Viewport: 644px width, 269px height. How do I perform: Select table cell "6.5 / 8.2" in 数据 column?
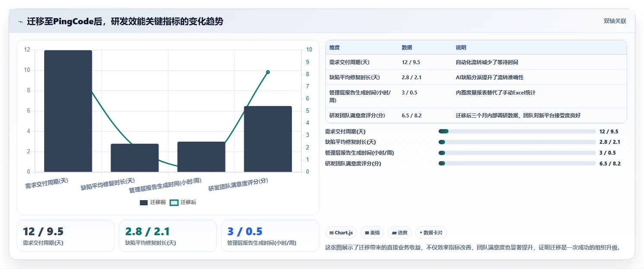point(412,116)
